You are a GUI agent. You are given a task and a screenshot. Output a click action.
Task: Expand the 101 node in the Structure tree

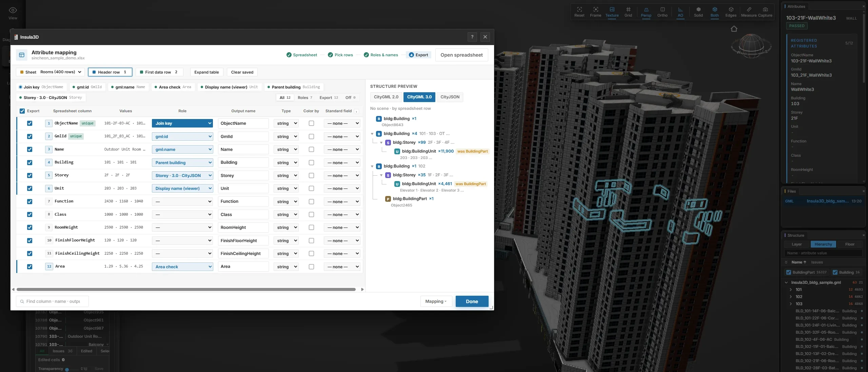[x=791, y=290]
